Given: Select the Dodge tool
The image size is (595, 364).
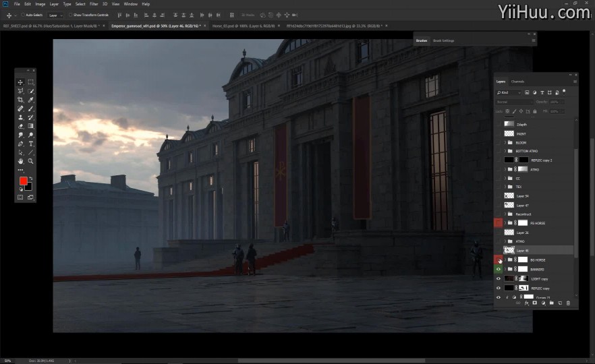Looking at the screenshot, I should [x=31, y=135].
